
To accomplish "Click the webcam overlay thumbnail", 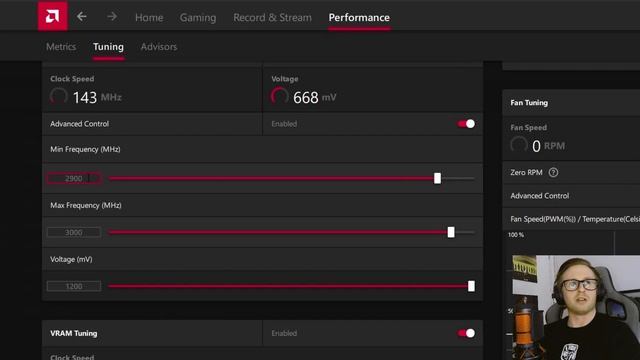I will coord(576,308).
